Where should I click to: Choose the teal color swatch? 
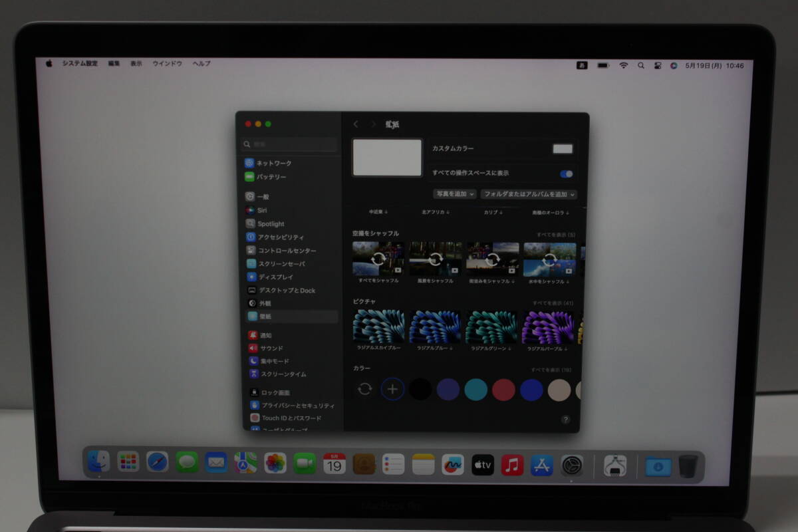point(476,390)
